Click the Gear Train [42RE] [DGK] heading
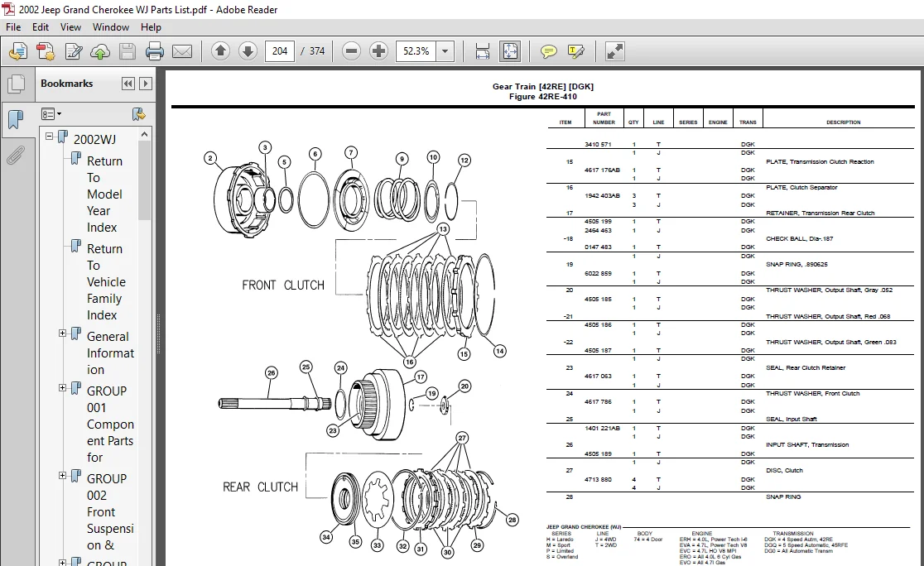924x566 pixels. click(543, 87)
